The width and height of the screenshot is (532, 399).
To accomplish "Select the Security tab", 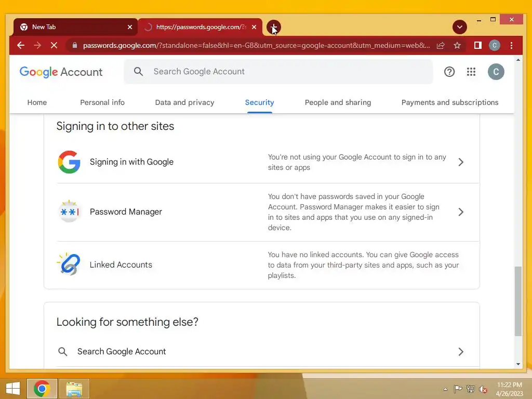I will (260, 102).
